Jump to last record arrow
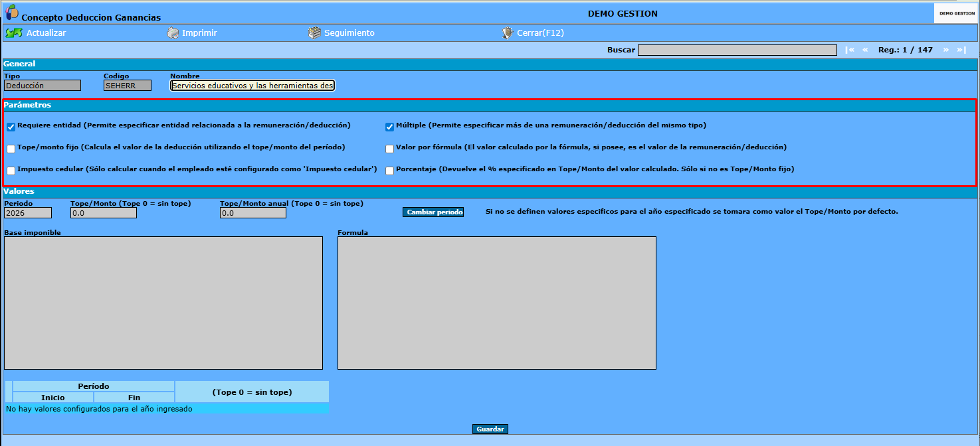 point(961,50)
